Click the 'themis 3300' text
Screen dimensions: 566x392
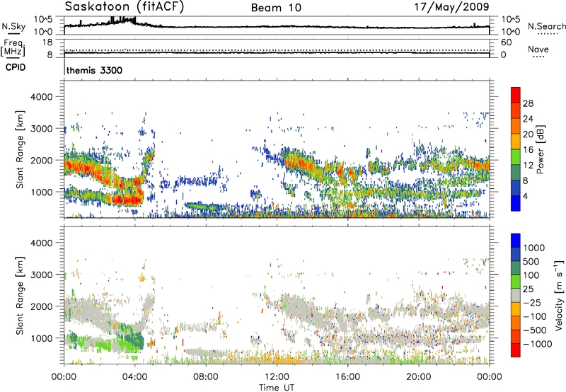click(x=94, y=70)
